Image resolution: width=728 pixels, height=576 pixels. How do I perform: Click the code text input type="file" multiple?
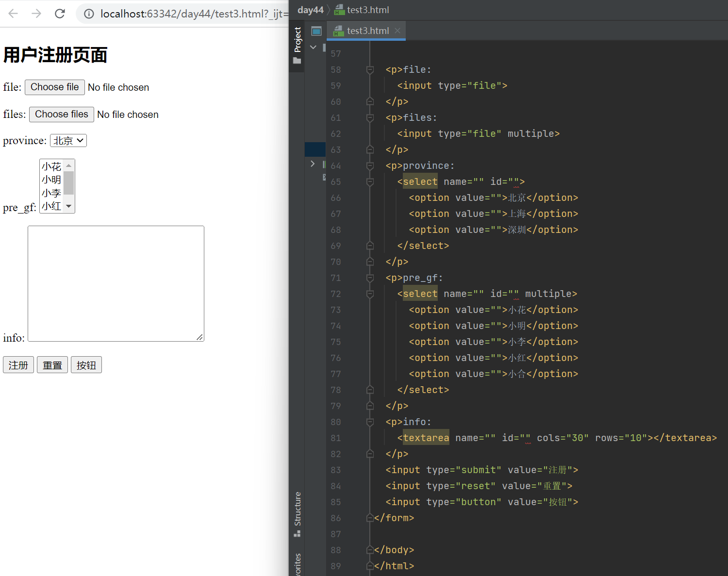point(479,134)
